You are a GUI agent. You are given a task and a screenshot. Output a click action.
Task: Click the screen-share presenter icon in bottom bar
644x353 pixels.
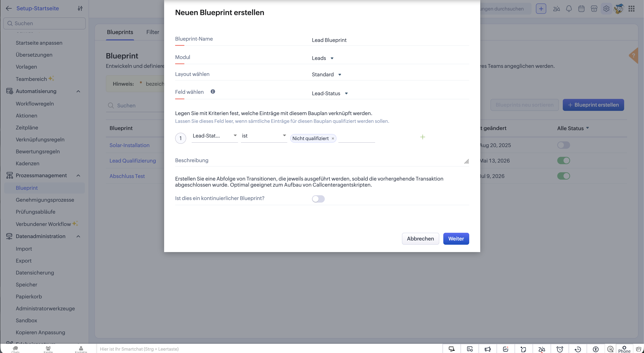coord(452,349)
